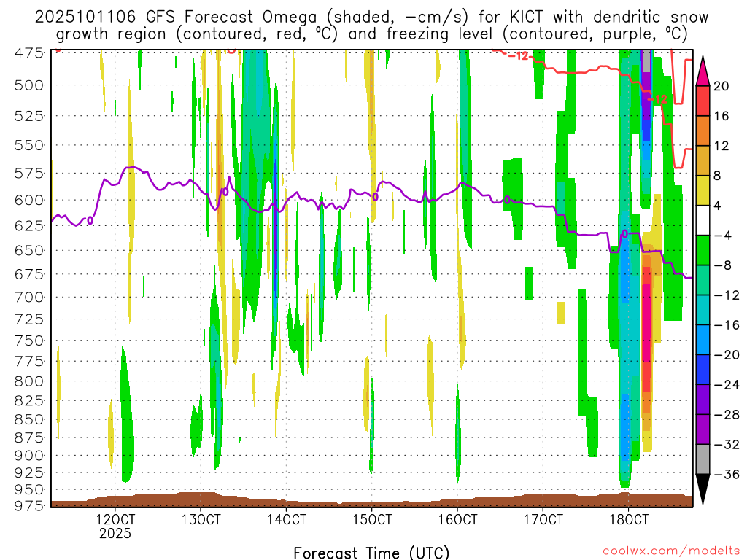The height and width of the screenshot is (560, 747).
Task: Click the colorbar value -36 label
Action: (x=727, y=474)
